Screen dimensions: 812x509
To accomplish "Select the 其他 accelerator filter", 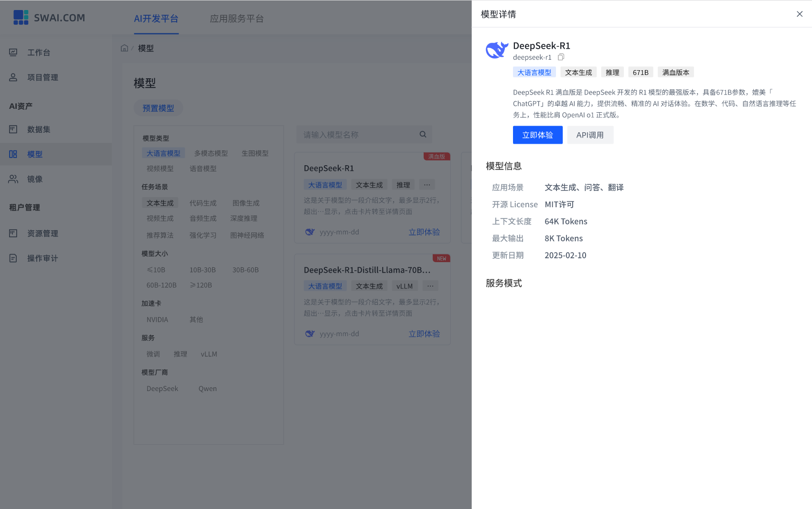I will [196, 319].
